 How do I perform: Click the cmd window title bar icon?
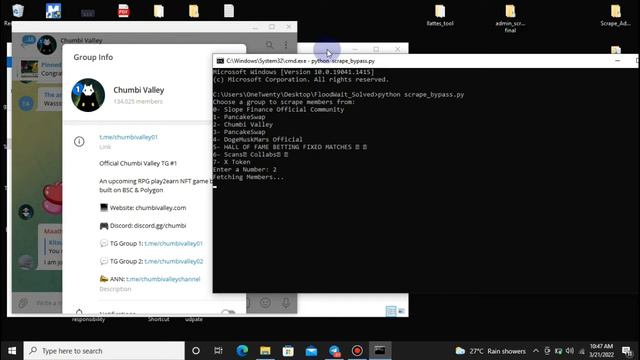click(220, 61)
